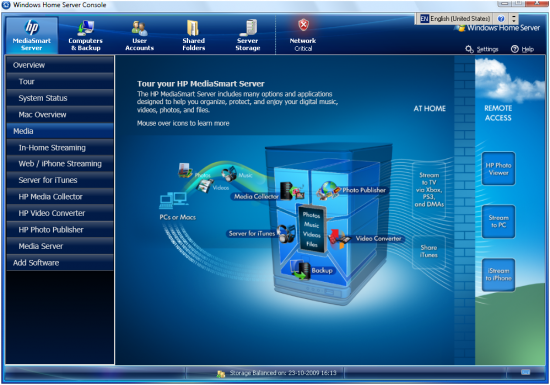The image size is (550, 385).
Task: Click the Server for iTunes headphones icon
Action: (x=286, y=234)
